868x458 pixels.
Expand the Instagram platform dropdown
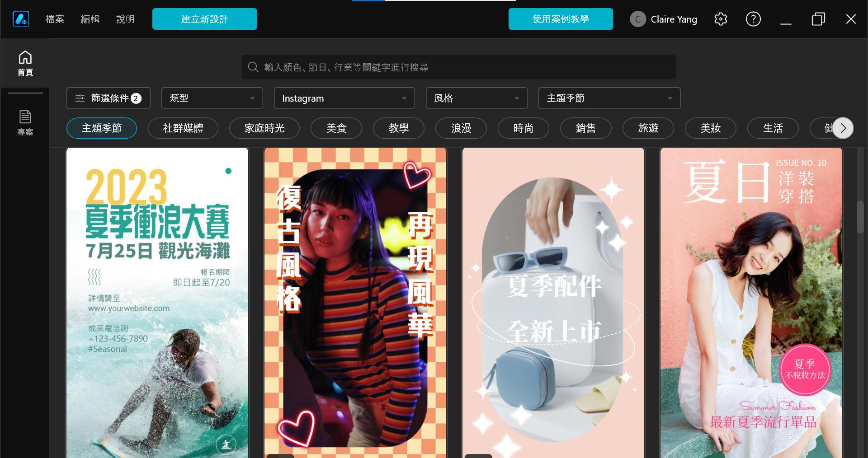click(344, 98)
